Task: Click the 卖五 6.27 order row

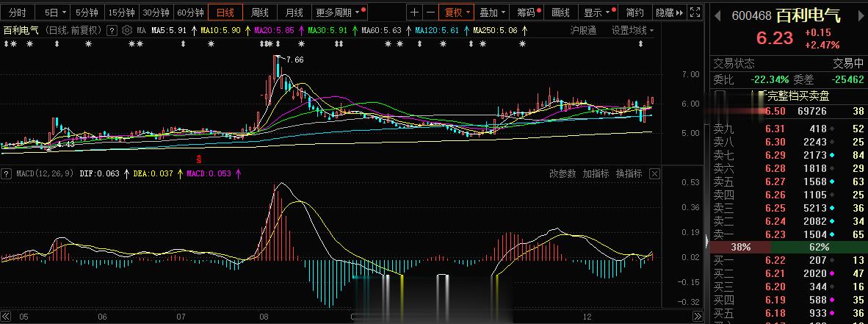Action: click(789, 181)
